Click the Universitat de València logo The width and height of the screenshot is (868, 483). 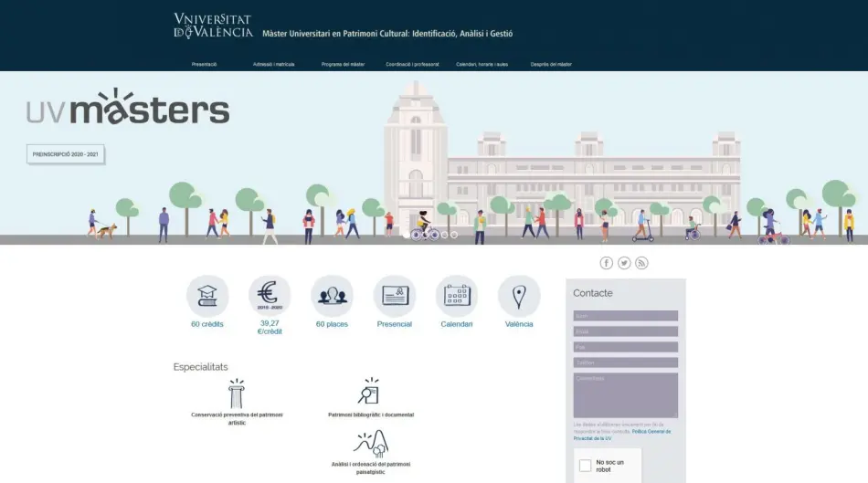pos(213,26)
